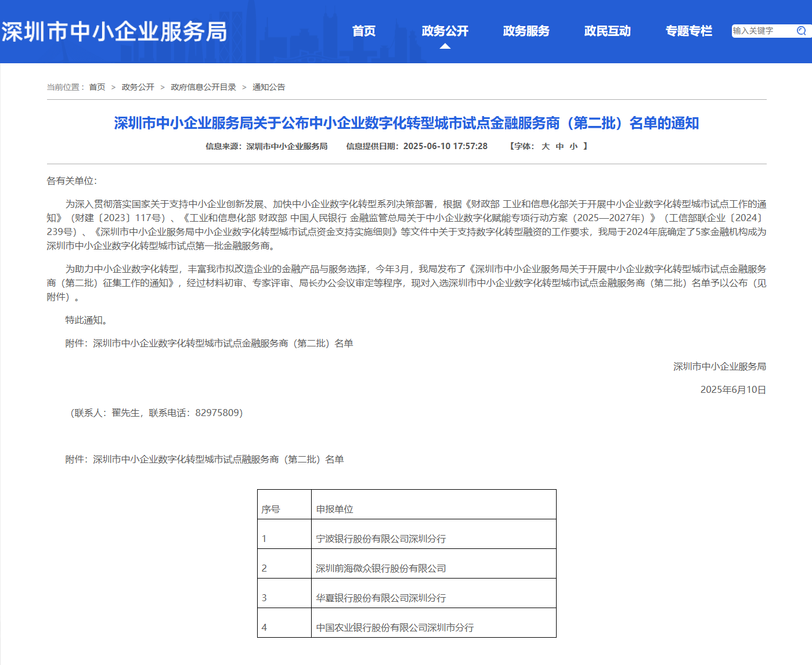The width and height of the screenshot is (812, 665).
Task: Click the article title heading
Action: point(406,123)
